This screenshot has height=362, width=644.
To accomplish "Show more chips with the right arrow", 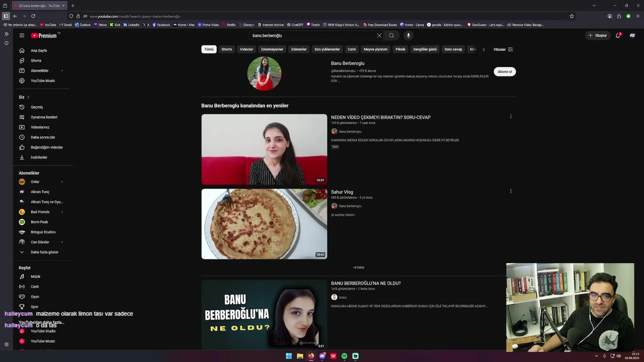I will point(484,49).
